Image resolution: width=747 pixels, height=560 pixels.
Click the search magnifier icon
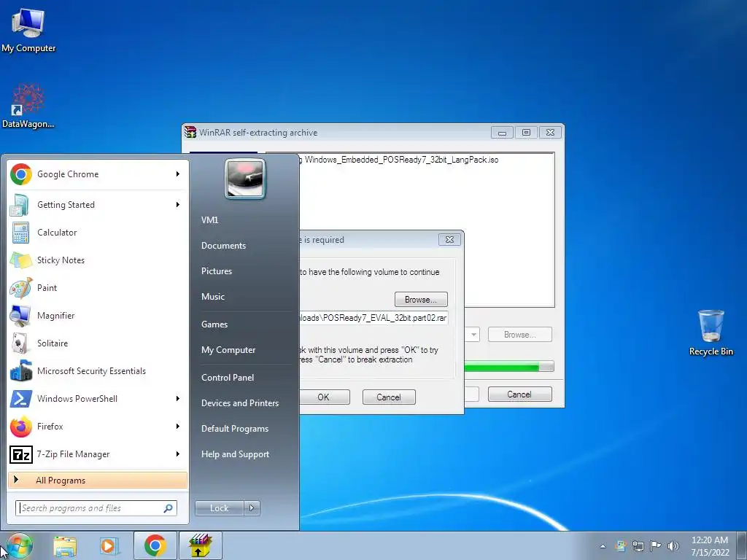pyautogui.click(x=169, y=508)
